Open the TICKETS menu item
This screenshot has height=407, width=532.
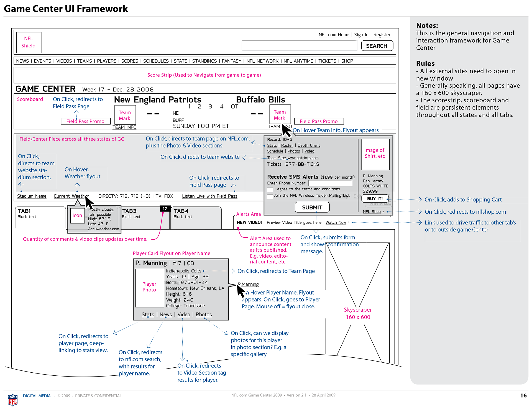(327, 61)
